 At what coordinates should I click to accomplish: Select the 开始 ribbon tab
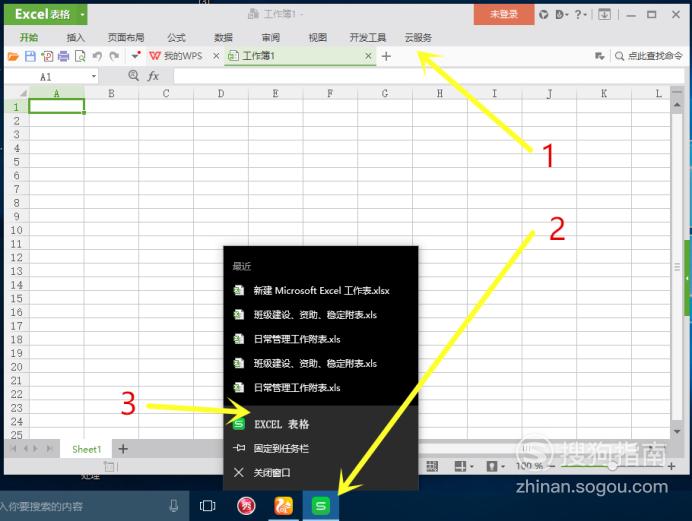[x=29, y=37]
